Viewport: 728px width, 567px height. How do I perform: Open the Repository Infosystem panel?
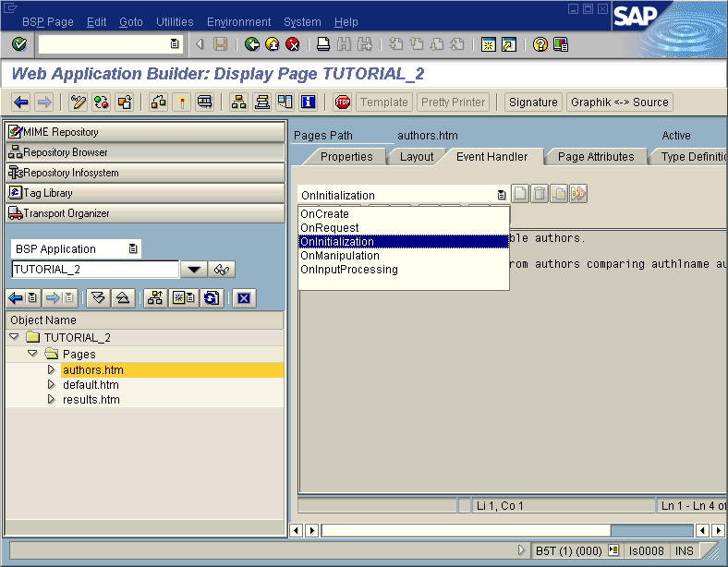point(145,173)
